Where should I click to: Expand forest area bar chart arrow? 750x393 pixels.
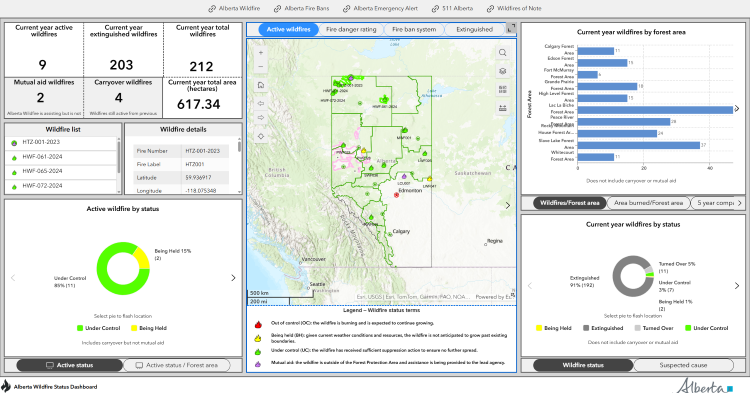[x=737, y=109]
